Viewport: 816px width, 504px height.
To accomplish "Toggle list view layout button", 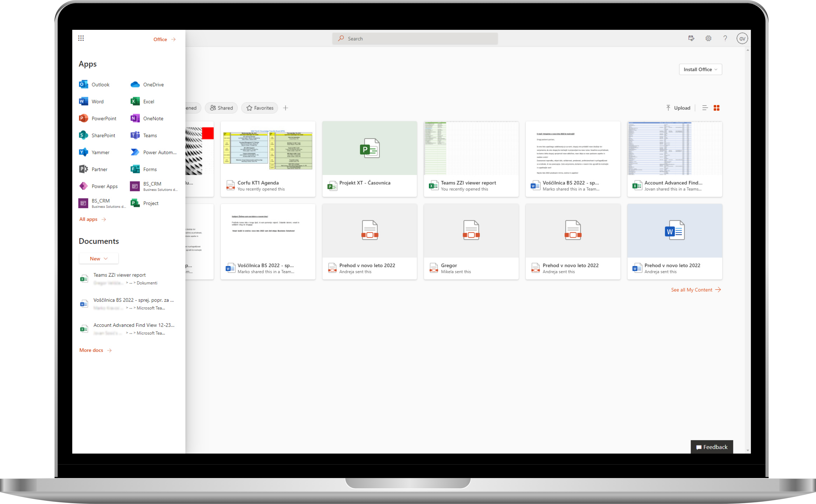I will [x=705, y=108].
